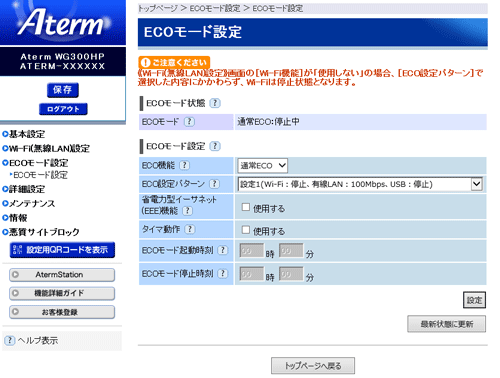Image resolution: width=500 pixels, height=378 pixels.
Task: Click the ログアウト button
Action: (x=63, y=109)
